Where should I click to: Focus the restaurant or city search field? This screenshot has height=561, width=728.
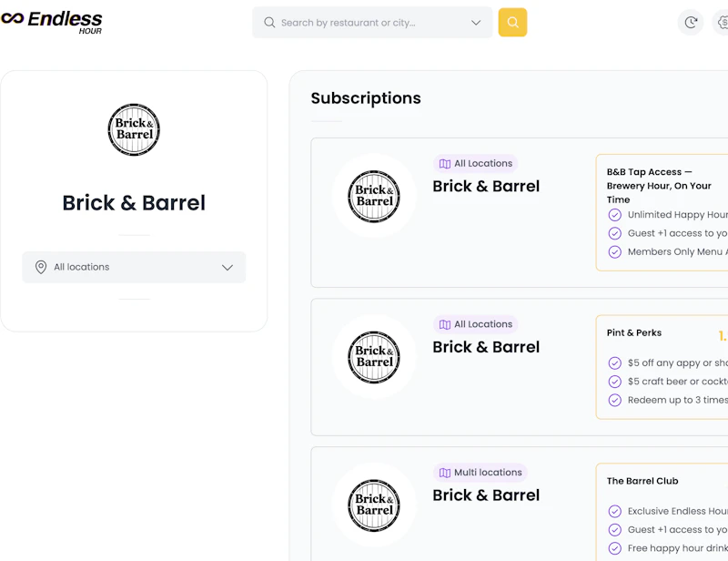pyautogui.click(x=372, y=22)
